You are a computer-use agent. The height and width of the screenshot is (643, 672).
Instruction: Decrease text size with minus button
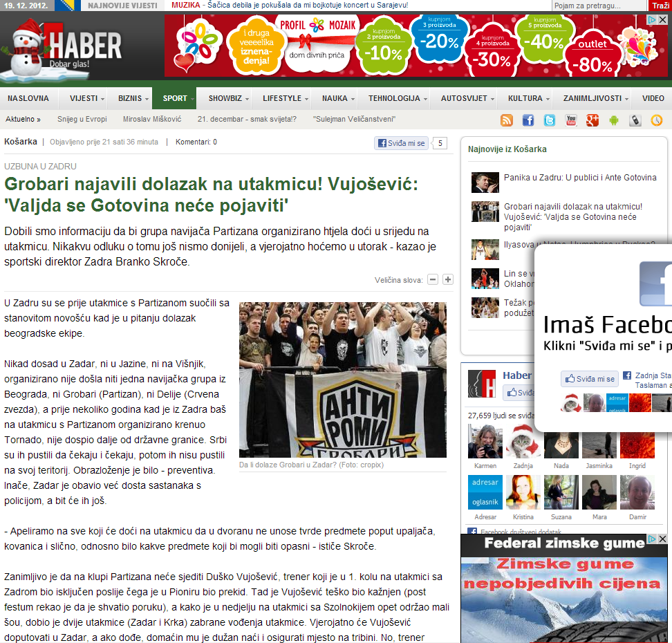pyautogui.click(x=433, y=279)
